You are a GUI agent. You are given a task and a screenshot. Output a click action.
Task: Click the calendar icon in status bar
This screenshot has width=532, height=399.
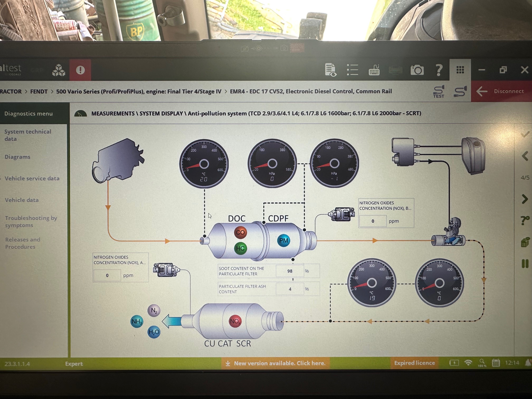tap(496, 363)
